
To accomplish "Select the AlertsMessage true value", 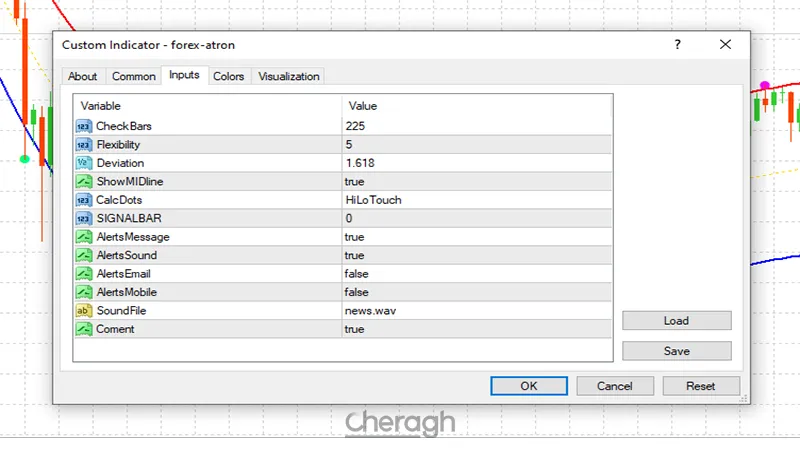I will point(355,237).
